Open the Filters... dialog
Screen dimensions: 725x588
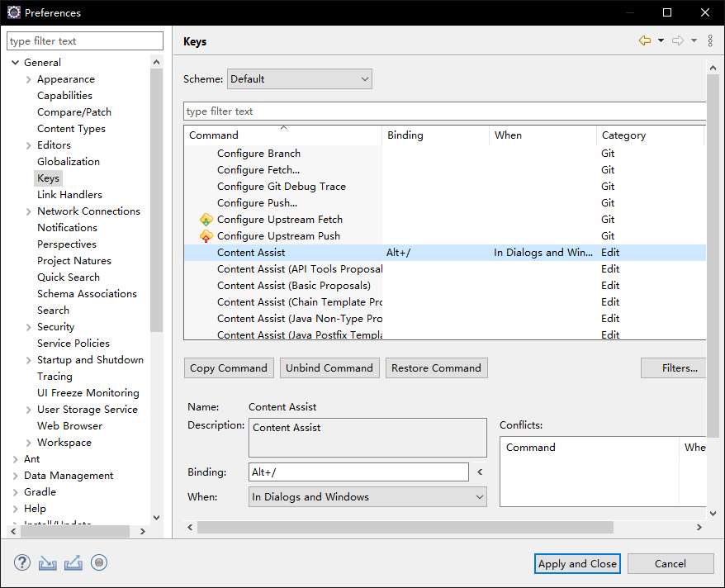pyautogui.click(x=674, y=368)
